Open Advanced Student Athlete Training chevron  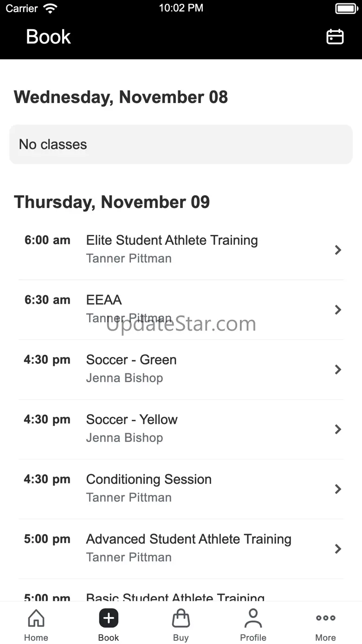pos(338,549)
